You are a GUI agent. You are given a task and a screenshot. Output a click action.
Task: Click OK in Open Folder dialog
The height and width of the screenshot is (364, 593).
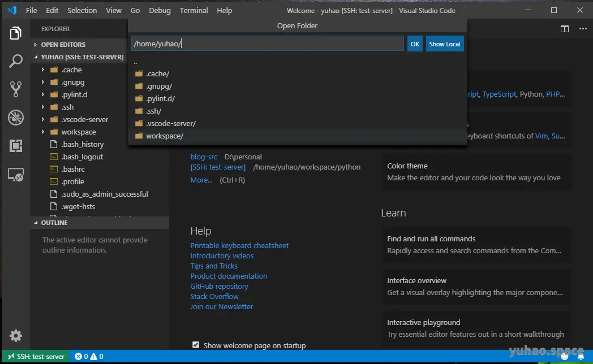pos(415,44)
